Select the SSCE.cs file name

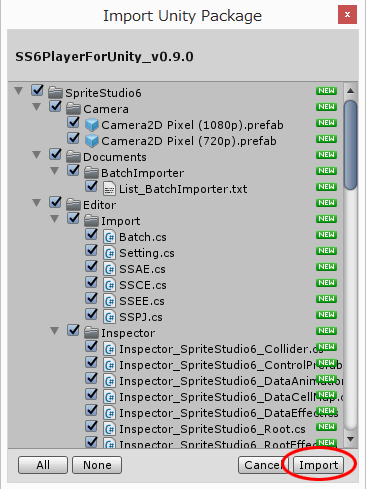[143, 285]
